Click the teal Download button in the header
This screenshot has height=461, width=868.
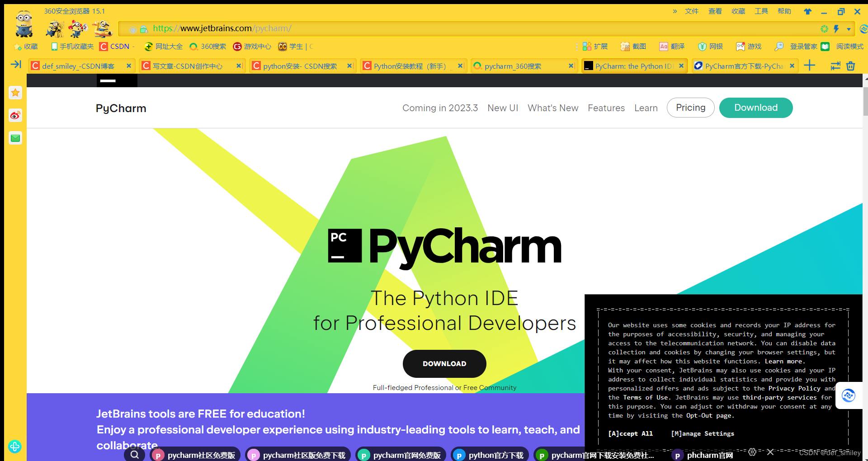pos(756,108)
